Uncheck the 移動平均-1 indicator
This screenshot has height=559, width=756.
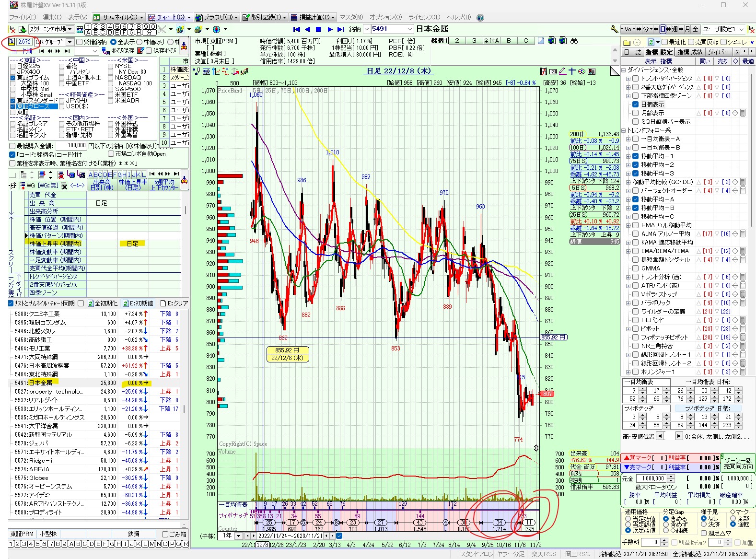point(635,156)
